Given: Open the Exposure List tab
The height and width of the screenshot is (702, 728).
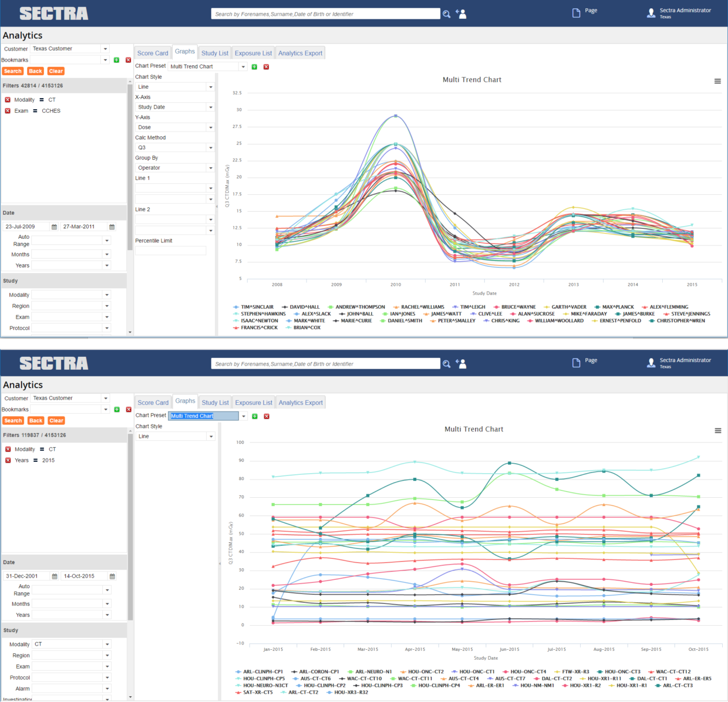Looking at the screenshot, I should (253, 53).
